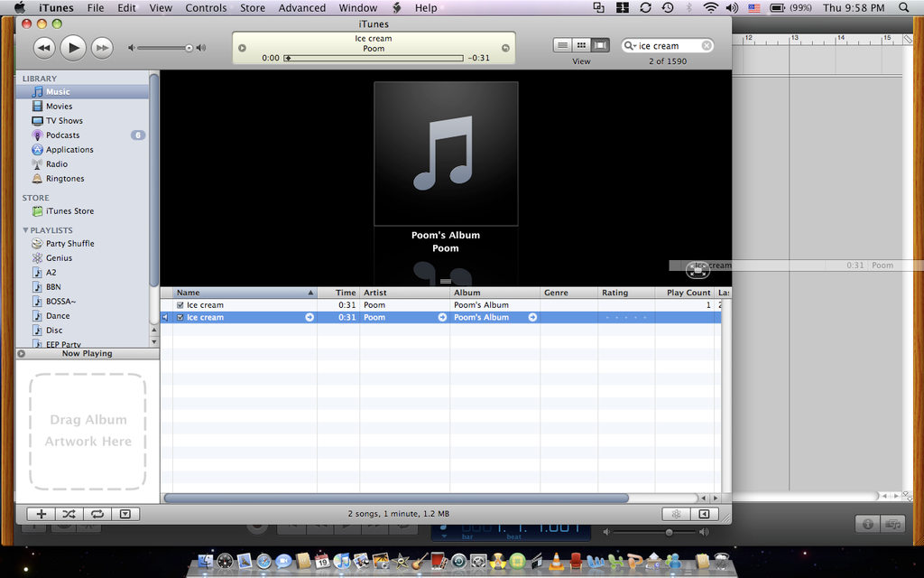Image resolution: width=924 pixels, height=578 pixels.
Task: Clear the 'ice cream' search field
Action: point(706,45)
